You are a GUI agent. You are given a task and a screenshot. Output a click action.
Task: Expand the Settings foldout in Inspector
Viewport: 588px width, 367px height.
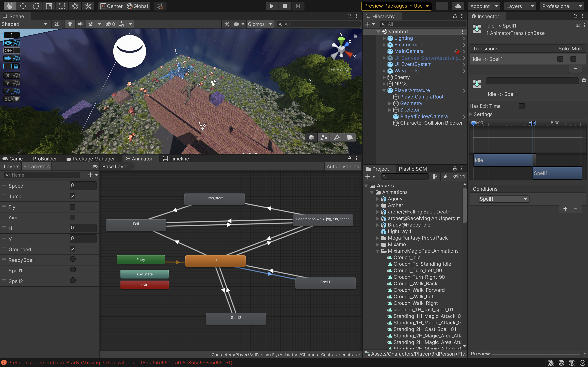(471, 114)
